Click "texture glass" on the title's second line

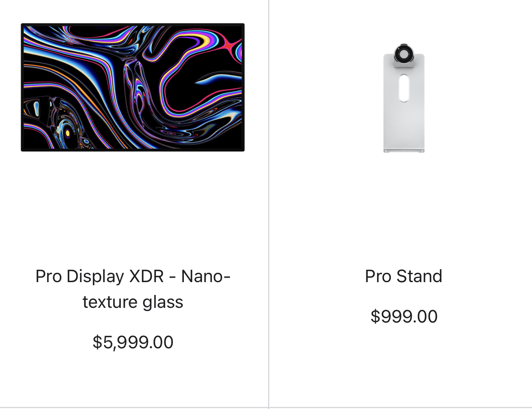(x=133, y=302)
